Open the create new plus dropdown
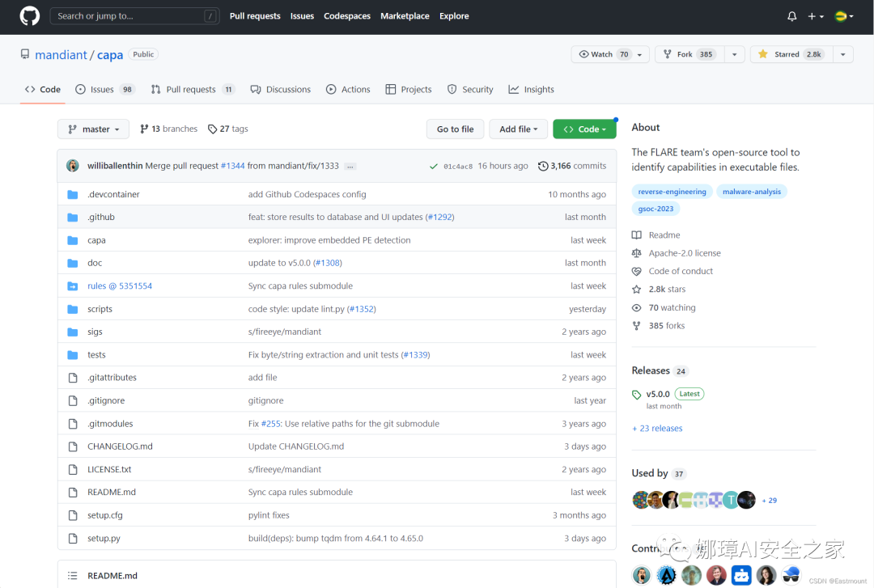Image resolution: width=874 pixels, height=588 pixels. point(816,16)
